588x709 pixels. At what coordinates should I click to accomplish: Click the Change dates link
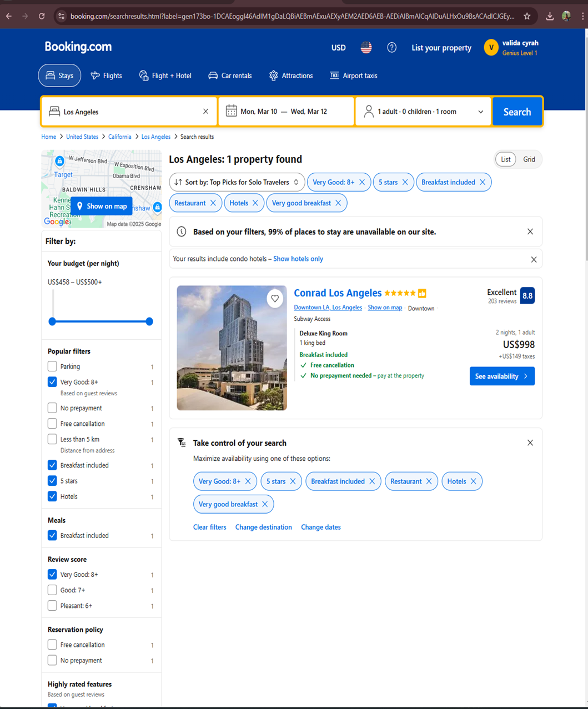pyautogui.click(x=321, y=527)
